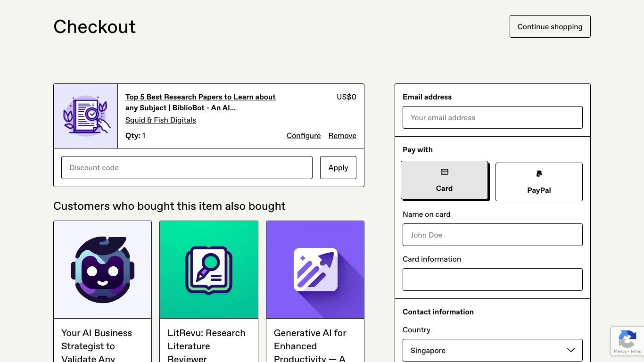The width and height of the screenshot is (644, 362).
Task: Focus the Your email address field
Action: (493, 117)
